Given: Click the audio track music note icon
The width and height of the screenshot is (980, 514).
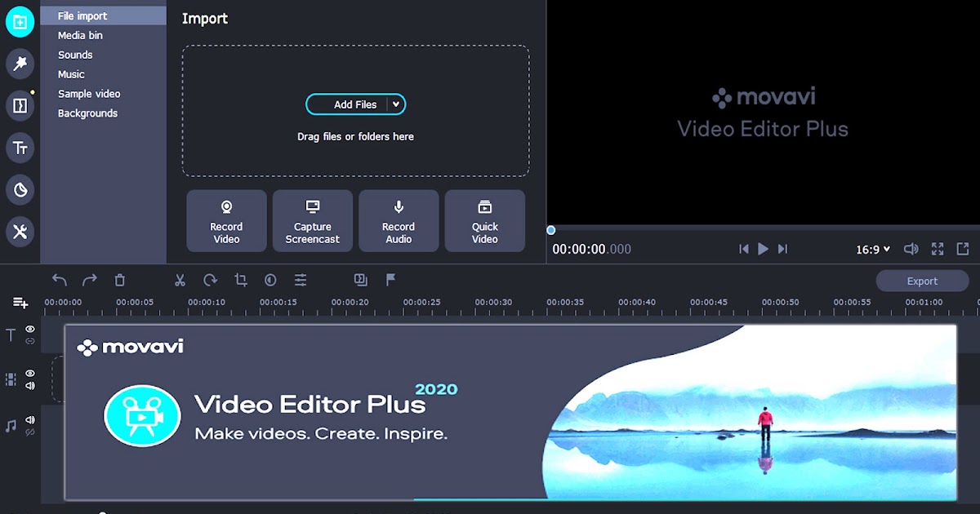Looking at the screenshot, I should (11, 426).
